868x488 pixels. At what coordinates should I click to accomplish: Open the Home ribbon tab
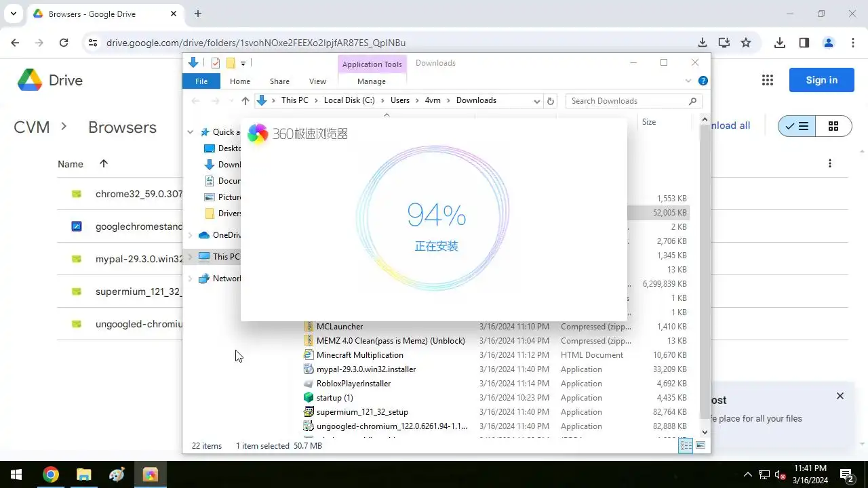pyautogui.click(x=240, y=81)
